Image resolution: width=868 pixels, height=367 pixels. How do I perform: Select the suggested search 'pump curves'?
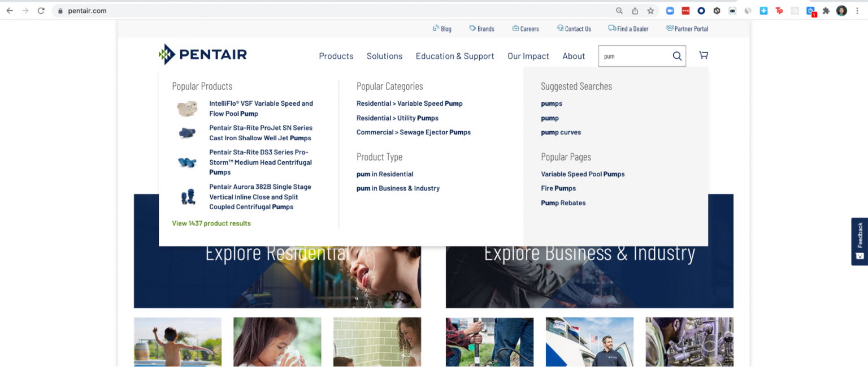[x=561, y=132]
